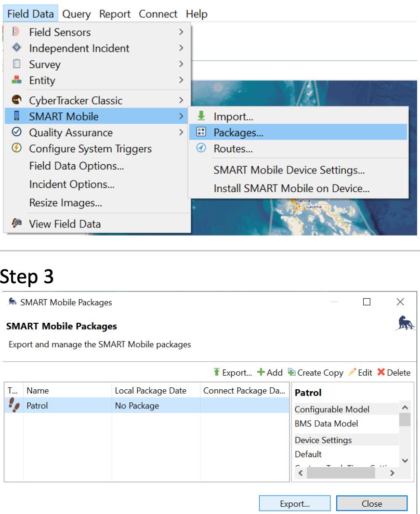Click the pencil Edit icon
420x514 pixels.
click(352, 372)
